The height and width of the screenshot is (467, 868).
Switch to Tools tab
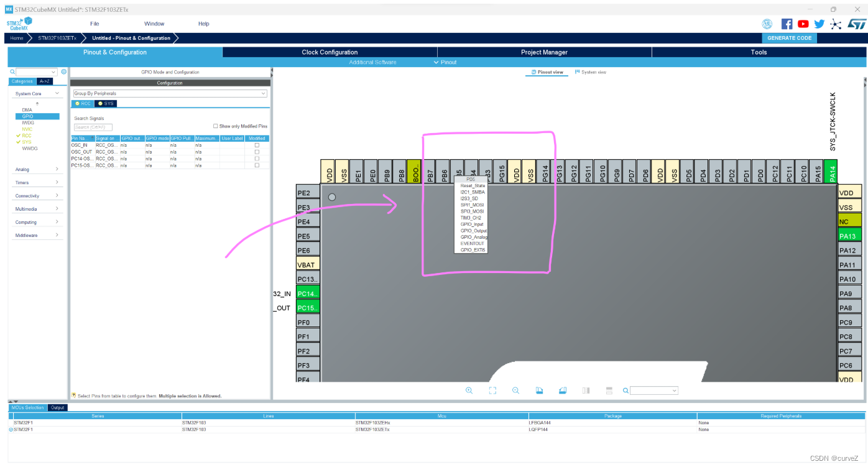(x=759, y=52)
